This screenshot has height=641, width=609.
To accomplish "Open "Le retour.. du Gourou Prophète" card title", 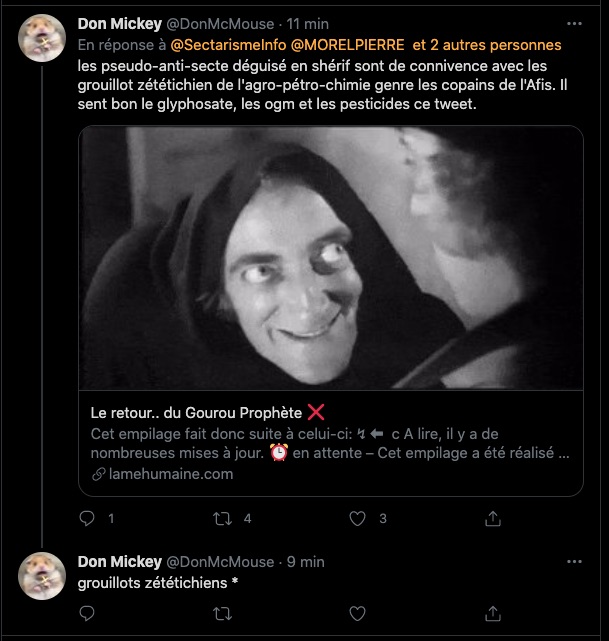I will pyautogui.click(x=208, y=413).
